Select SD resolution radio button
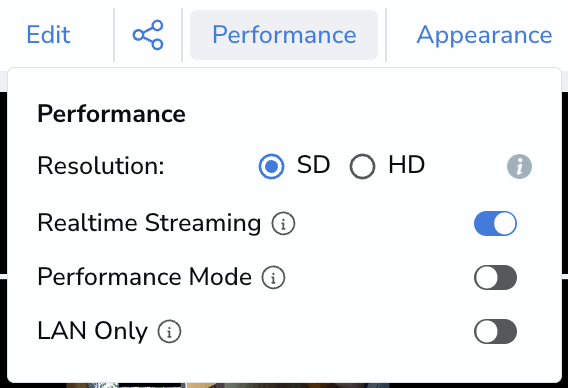 tap(271, 166)
